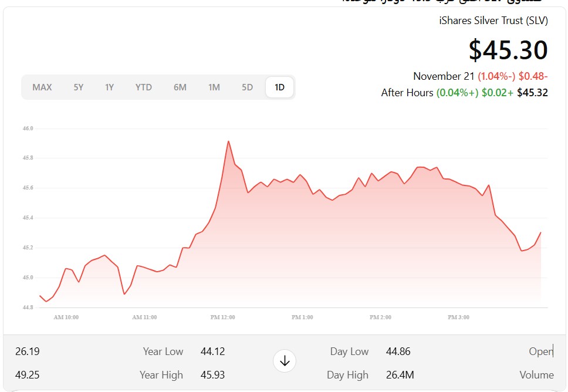Select the MAX time range tab
The width and height of the screenshot is (568, 392).
pos(42,87)
